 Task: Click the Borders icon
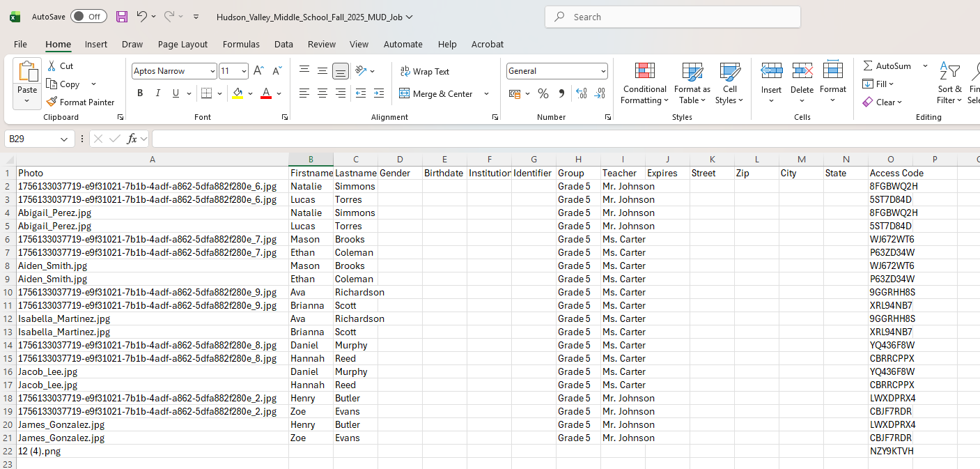[206, 93]
